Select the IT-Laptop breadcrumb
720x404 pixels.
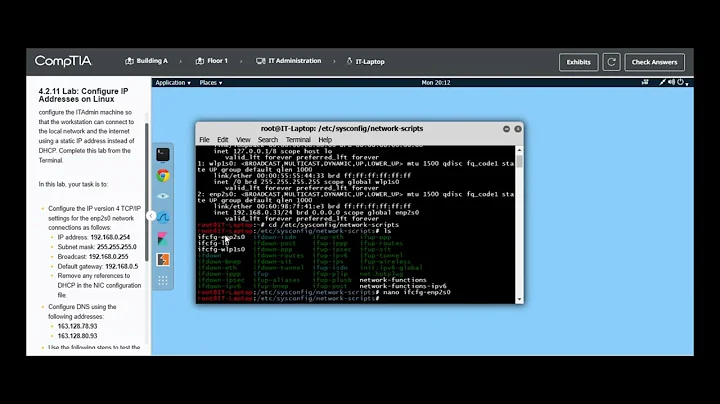pyautogui.click(x=366, y=61)
